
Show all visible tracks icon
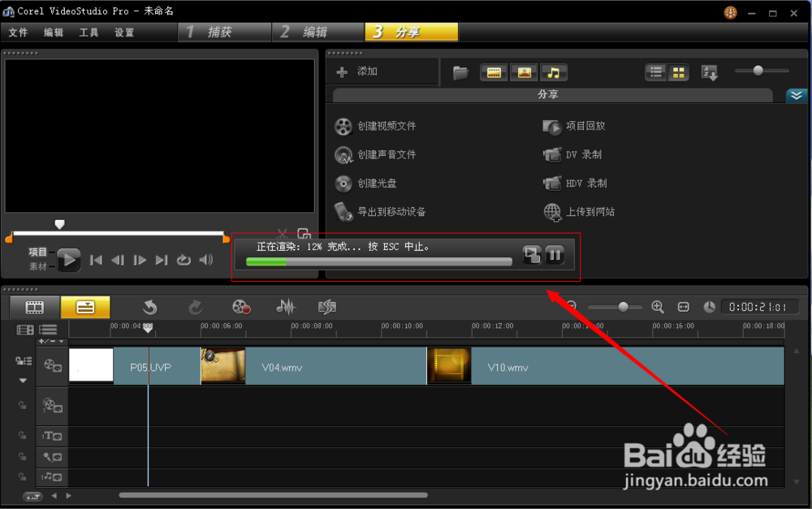point(25,330)
